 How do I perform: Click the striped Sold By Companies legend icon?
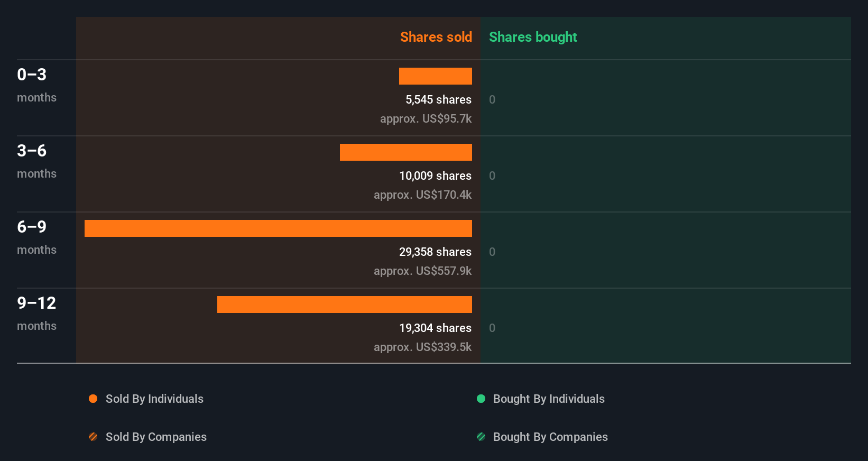[93, 437]
